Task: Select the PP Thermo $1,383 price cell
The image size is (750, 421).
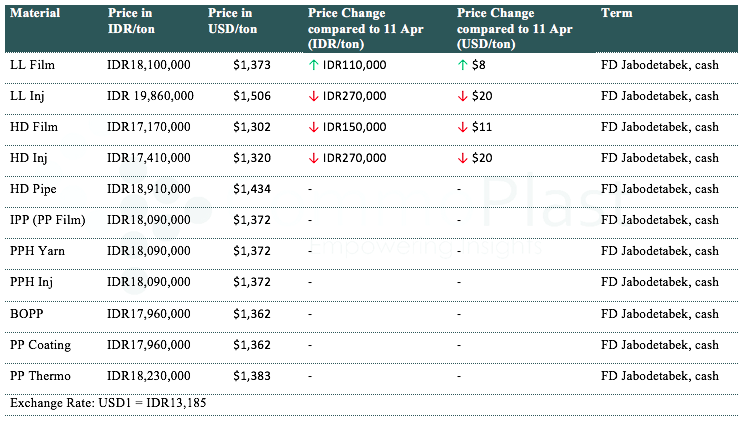Action: point(250,376)
